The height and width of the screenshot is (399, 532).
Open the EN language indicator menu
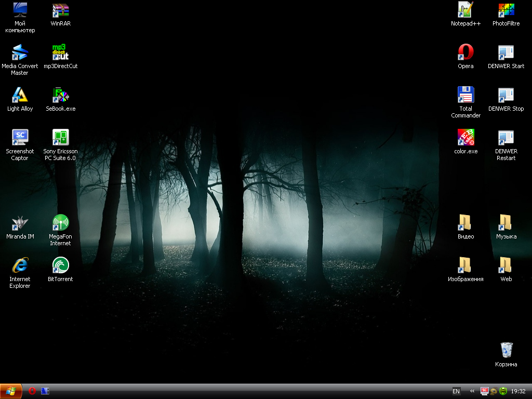[456, 391]
